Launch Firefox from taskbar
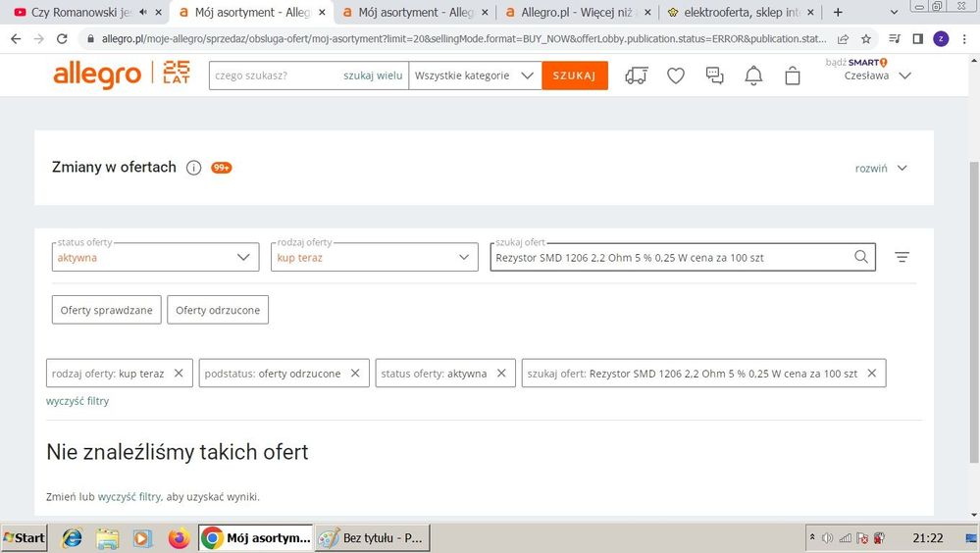The width and height of the screenshot is (980, 553). coord(179,538)
